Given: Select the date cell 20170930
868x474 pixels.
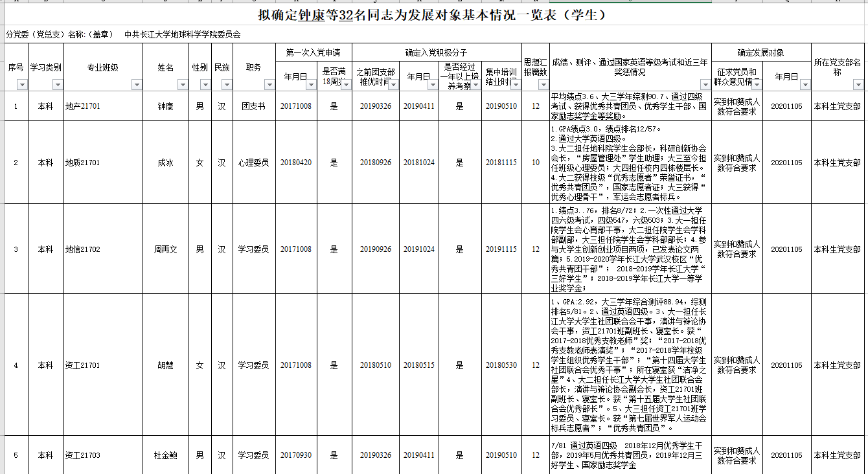Looking at the screenshot, I should click(296, 455).
